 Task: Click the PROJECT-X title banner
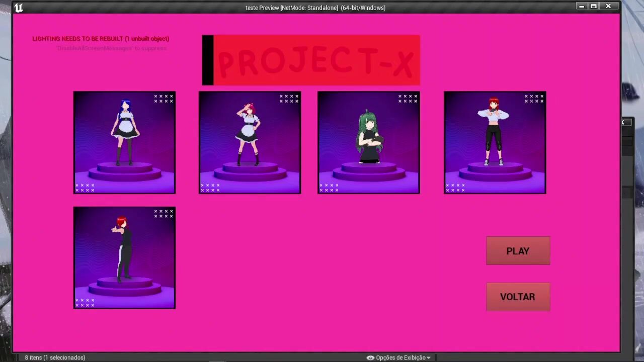pyautogui.click(x=316, y=60)
